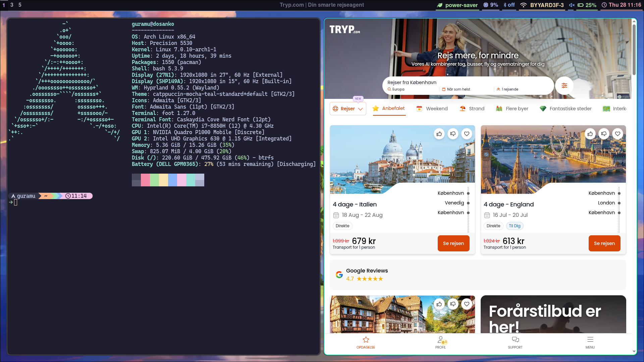Click the web page vertical scrollbar
644x362 pixels.
tap(634, 50)
